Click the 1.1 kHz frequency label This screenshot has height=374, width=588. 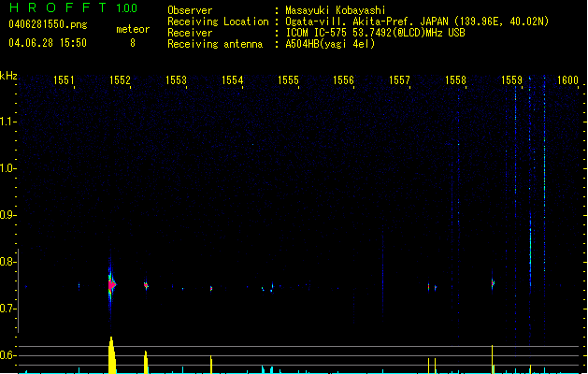(x=7, y=122)
